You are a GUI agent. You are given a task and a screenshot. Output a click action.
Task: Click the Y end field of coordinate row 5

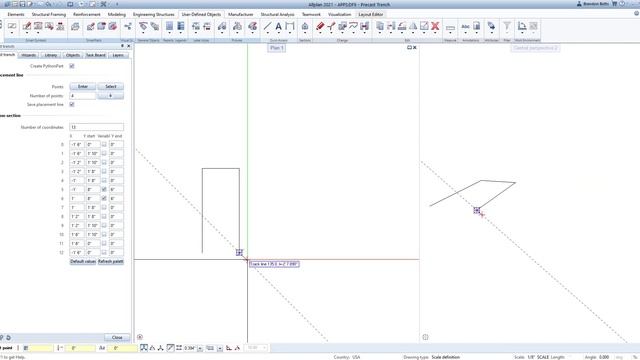(x=116, y=189)
